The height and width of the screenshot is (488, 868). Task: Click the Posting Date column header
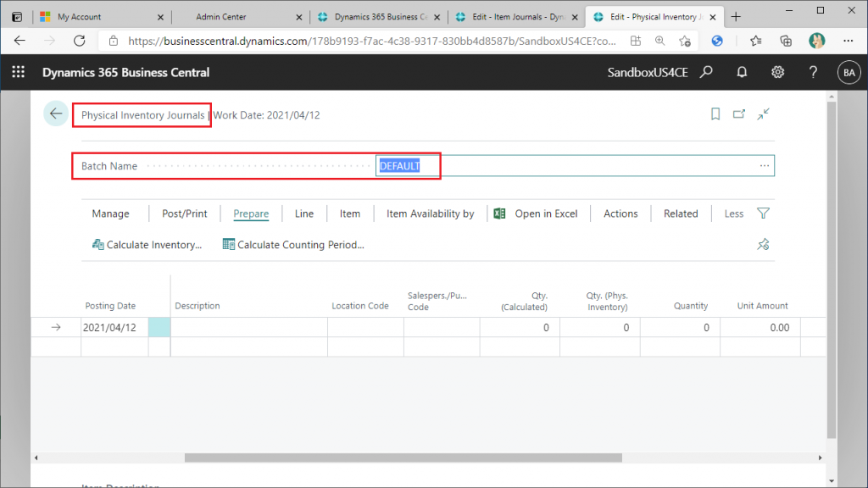[x=110, y=305]
